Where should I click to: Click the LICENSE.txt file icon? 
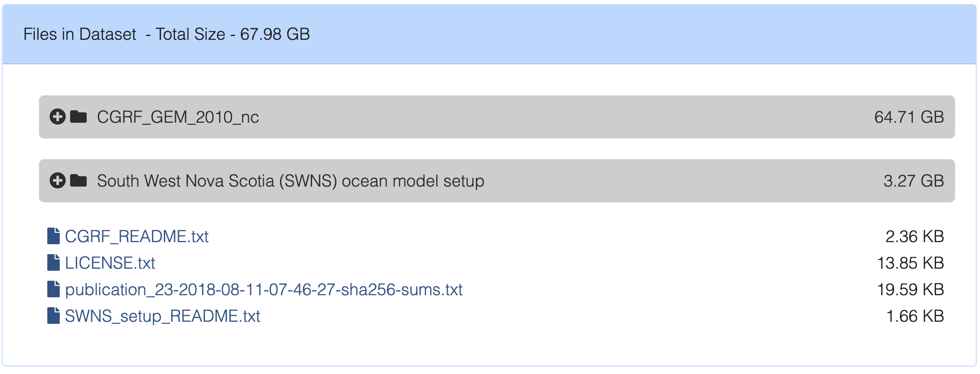(x=54, y=262)
